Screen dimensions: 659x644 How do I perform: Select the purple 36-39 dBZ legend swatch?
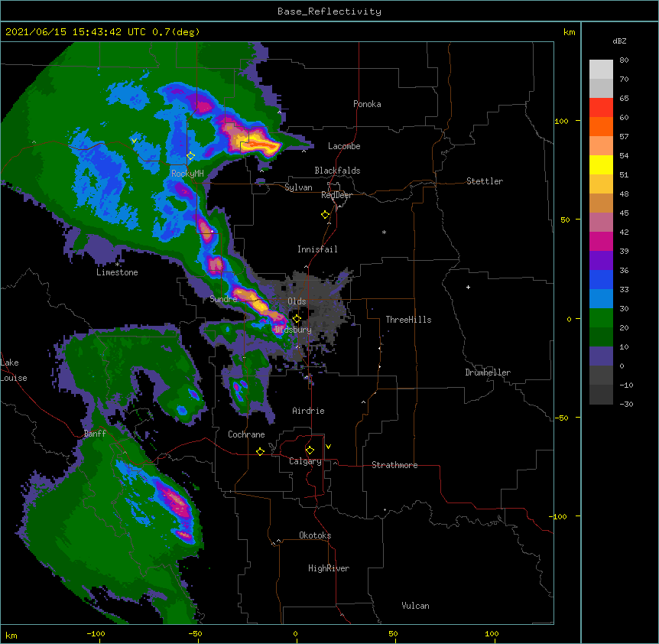pos(601,261)
